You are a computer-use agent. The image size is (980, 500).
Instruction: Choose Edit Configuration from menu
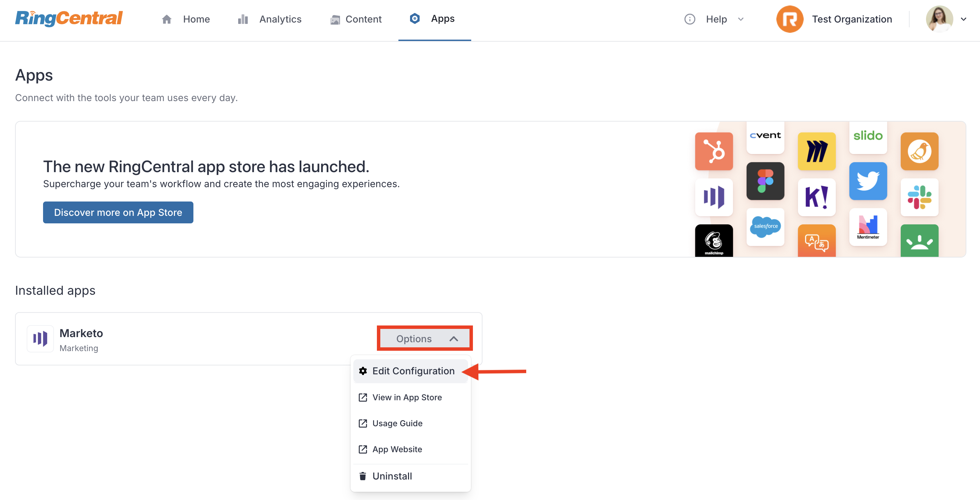click(x=410, y=371)
